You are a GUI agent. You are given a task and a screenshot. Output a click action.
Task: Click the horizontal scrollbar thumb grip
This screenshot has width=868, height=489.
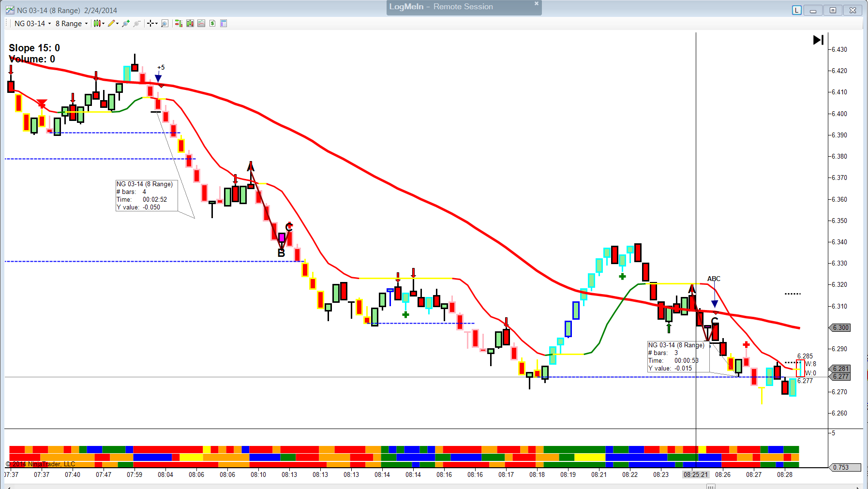(x=711, y=487)
